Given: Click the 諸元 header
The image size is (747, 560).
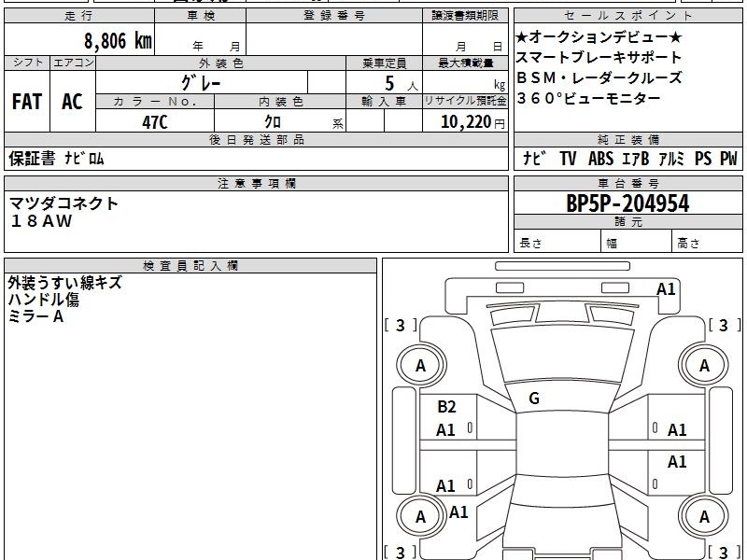Looking at the screenshot, I should (627, 222).
